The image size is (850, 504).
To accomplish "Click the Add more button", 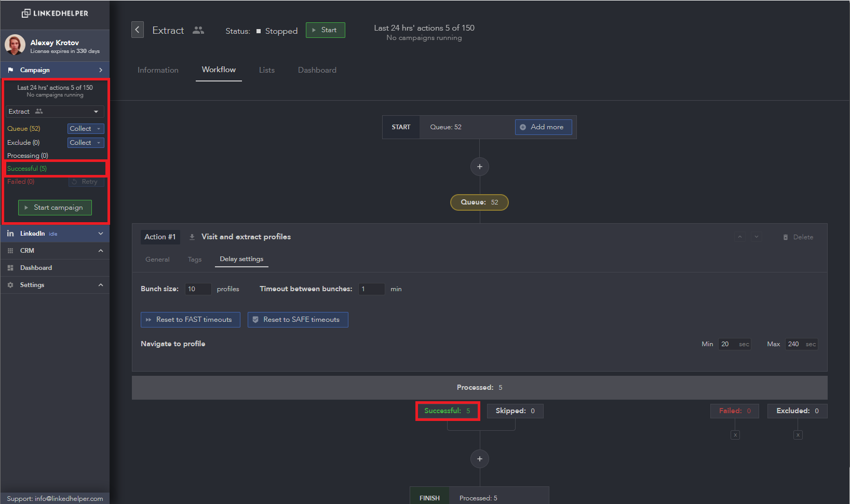I will [x=544, y=127].
